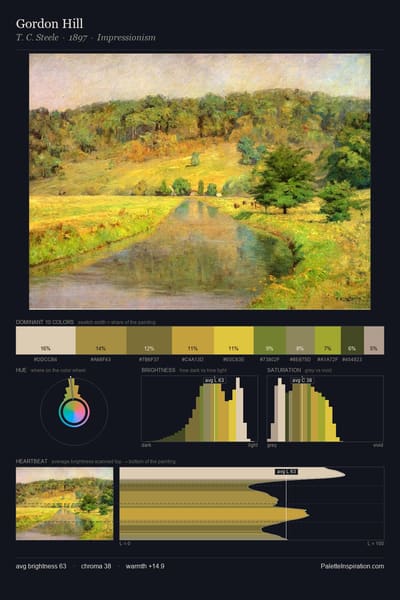Select the 5% pinkish-grey swatch
Image resolution: width=400 pixels, height=600 pixels.
[374, 340]
